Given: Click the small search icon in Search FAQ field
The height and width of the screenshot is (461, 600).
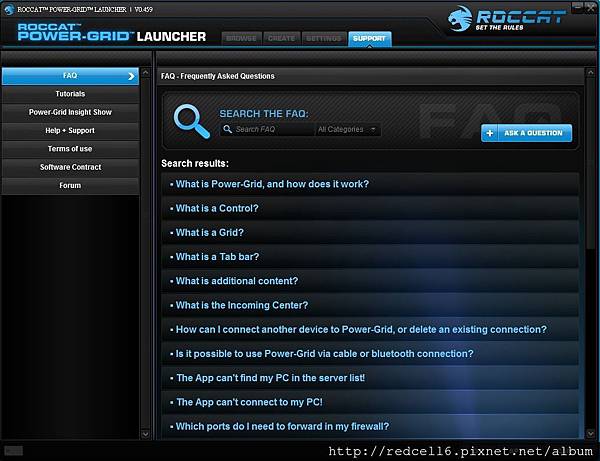Looking at the screenshot, I should [227, 129].
